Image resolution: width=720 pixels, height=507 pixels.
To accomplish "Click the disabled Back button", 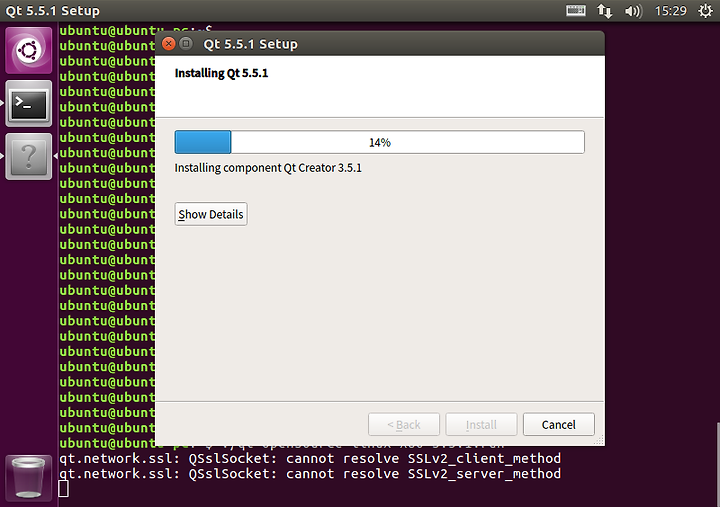I will pyautogui.click(x=404, y=424).
